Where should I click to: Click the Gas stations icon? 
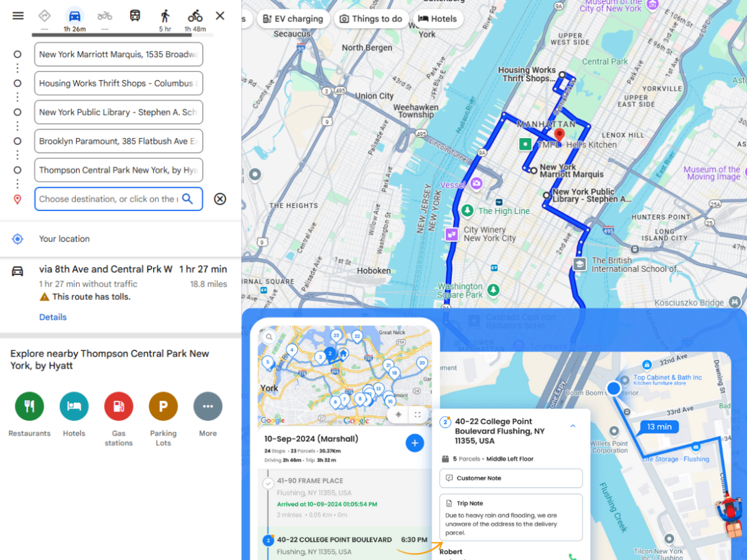[118, 406]
